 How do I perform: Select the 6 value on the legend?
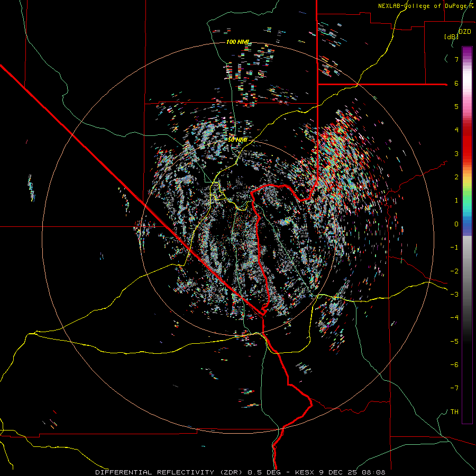pos(456,83)
